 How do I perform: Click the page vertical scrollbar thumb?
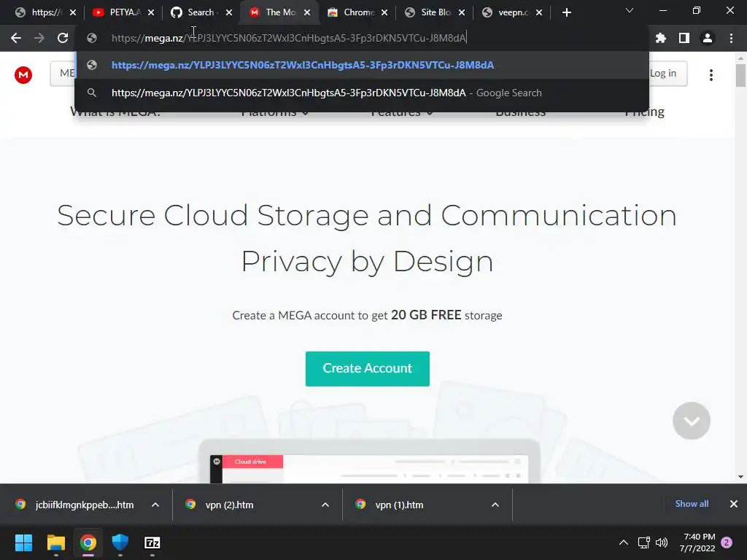(740, 75)
